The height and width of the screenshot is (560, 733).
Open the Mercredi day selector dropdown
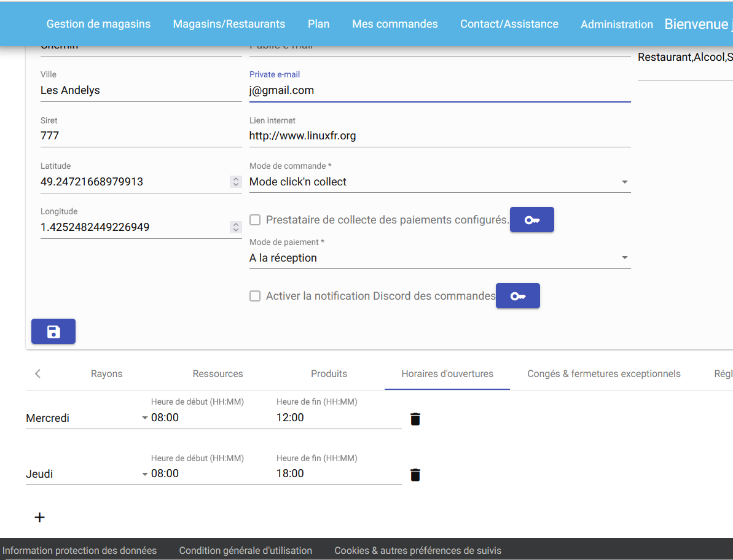point(87,418)
